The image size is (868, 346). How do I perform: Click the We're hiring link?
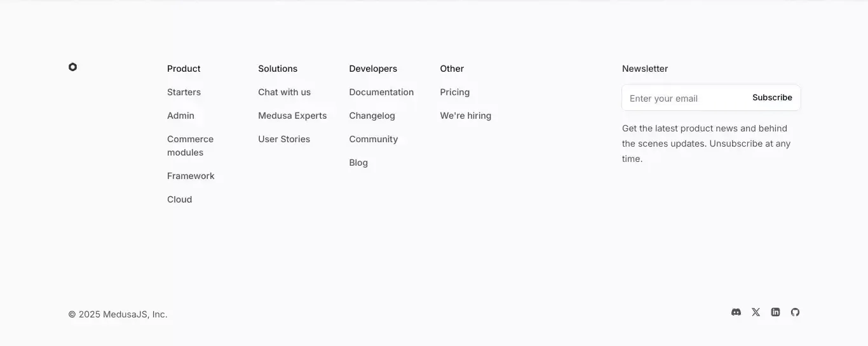point(465,116)
